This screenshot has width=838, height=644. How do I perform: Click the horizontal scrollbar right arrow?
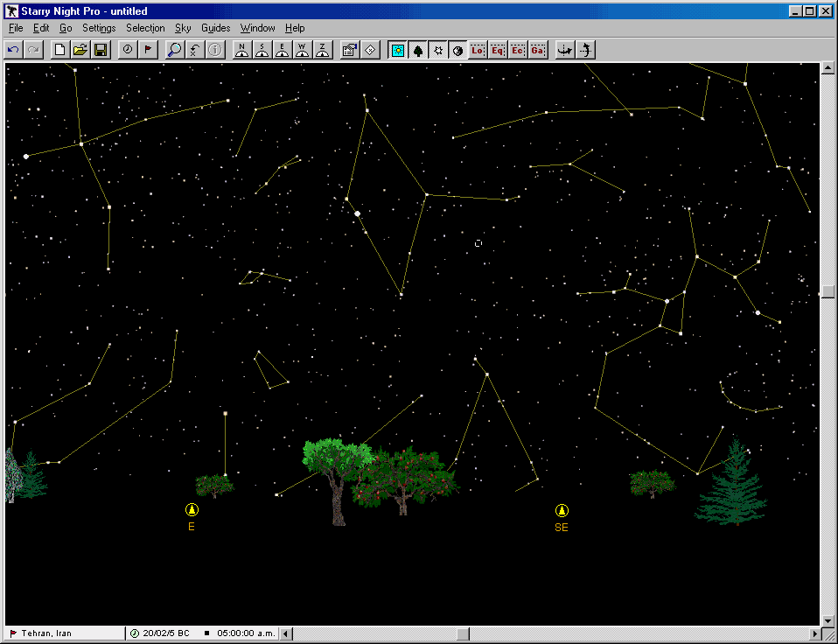point(814,633)
